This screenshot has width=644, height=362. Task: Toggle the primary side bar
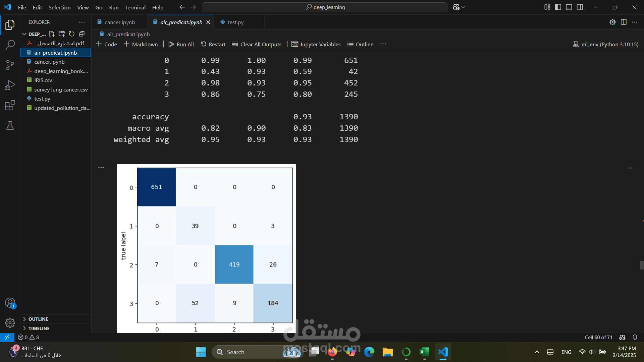coord(558,7)
